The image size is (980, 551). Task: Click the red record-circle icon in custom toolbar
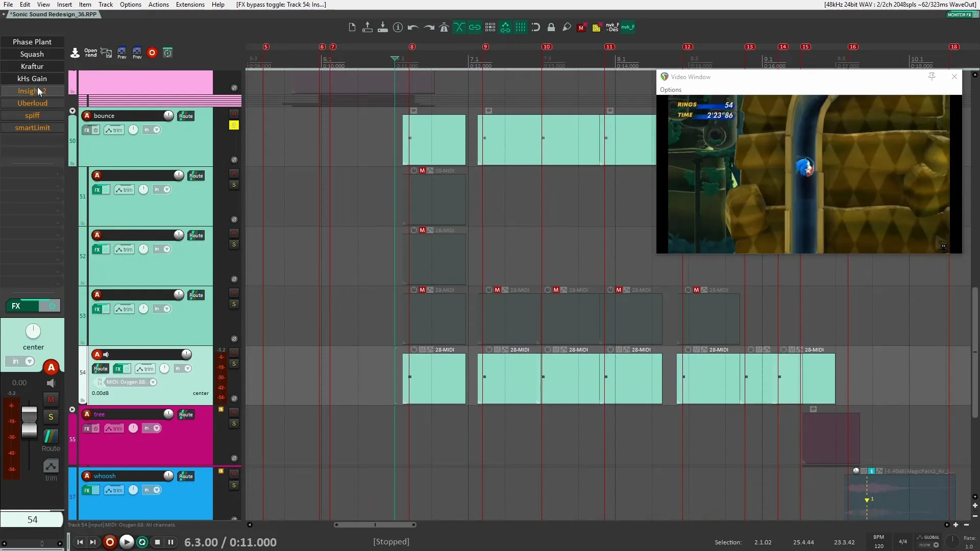(x=152, y=53)
